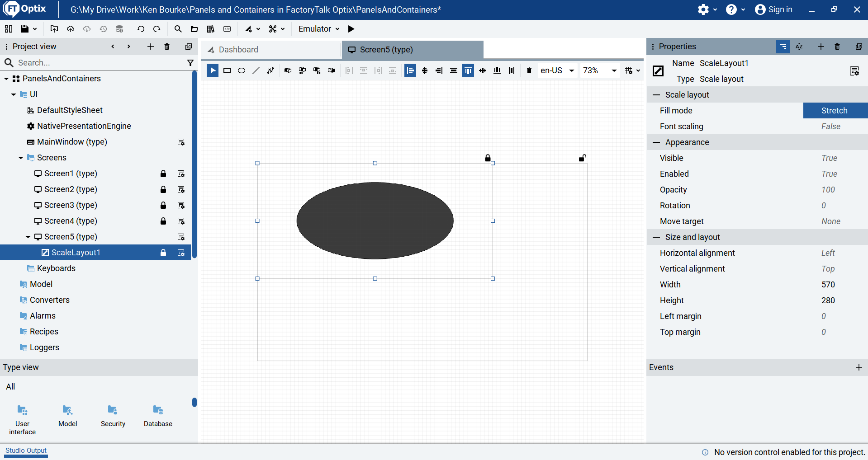Click the cloud upload icon
The image size is (868, 460).
(71, 29)
